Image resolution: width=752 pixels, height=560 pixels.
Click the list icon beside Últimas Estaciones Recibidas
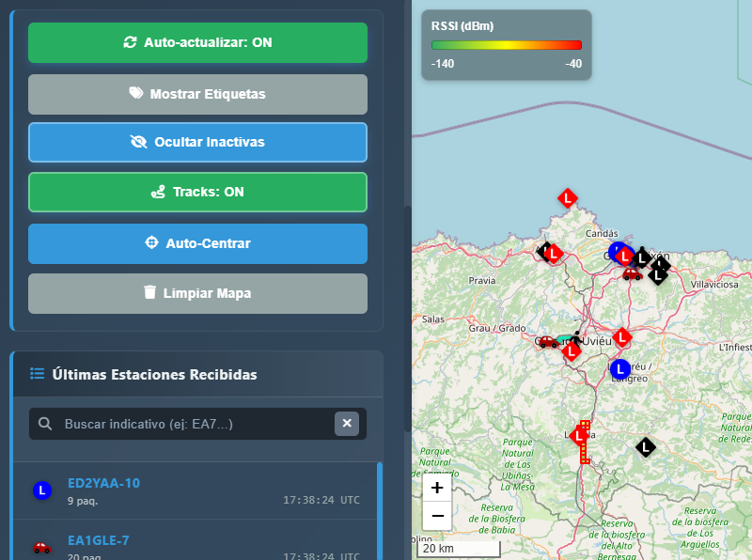coord(38,374)
